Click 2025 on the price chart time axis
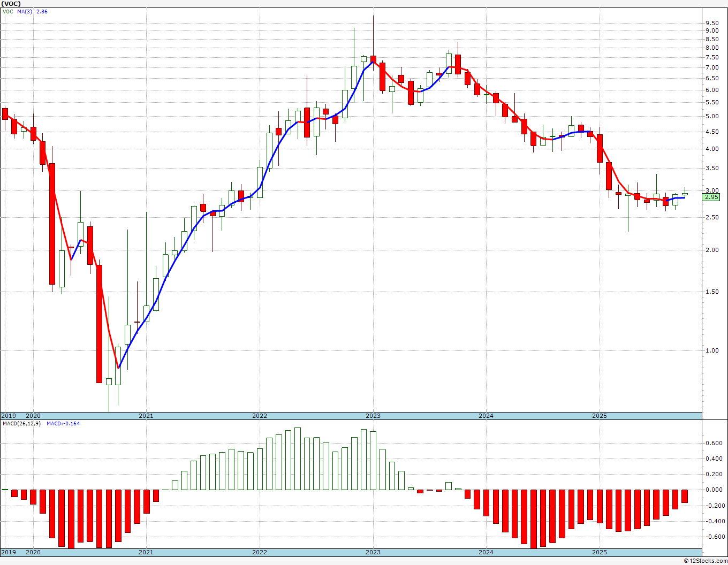The width and height of the screenshot is (728, 565). 600,416
